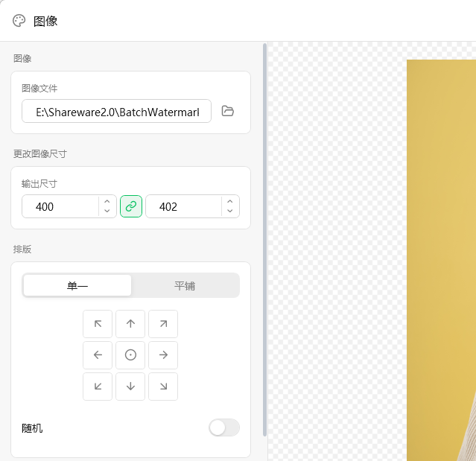Align watermark to top-right arrow
The image size is (476, 461).
pos(163,324)
